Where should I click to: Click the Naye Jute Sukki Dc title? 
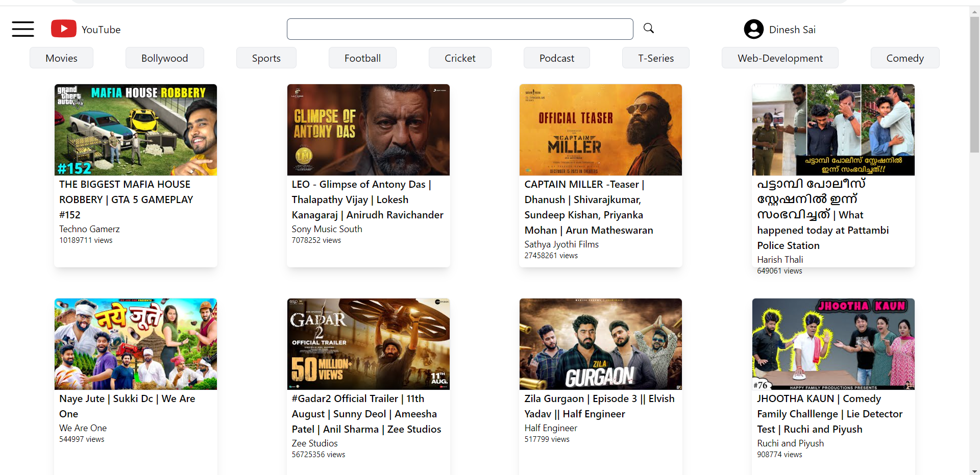pos(127,406)
